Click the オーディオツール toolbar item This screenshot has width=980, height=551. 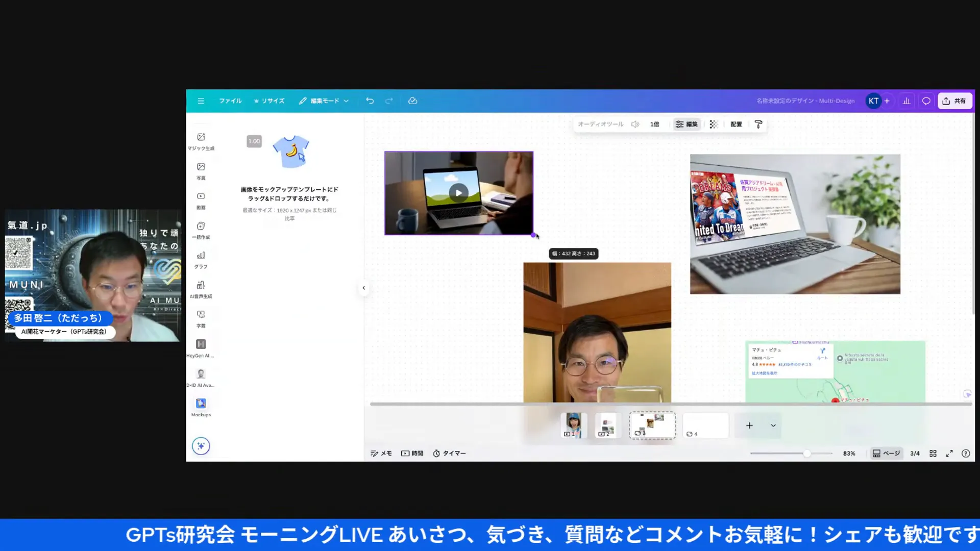(600, 124)
